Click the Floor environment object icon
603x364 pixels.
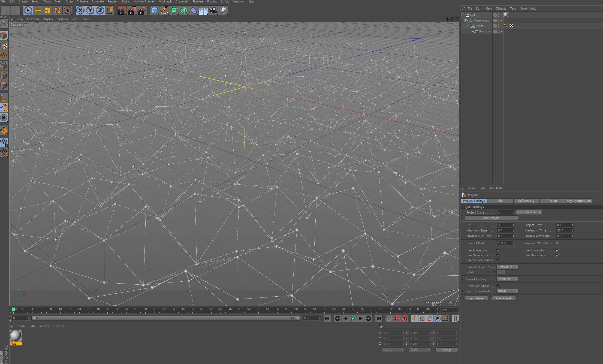click(x=204, y=11)
